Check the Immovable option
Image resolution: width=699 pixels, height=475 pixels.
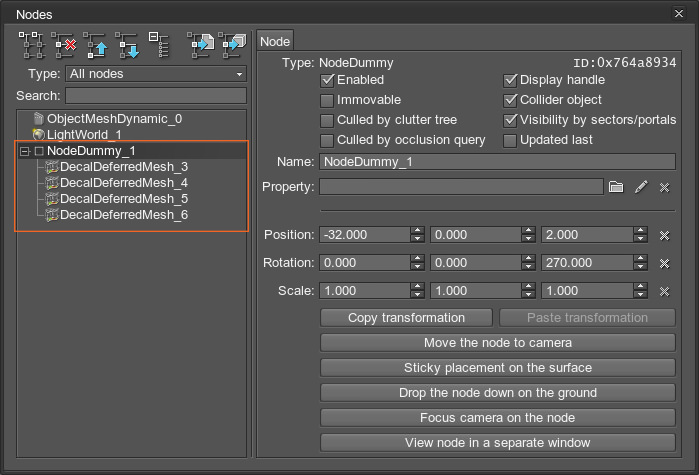[x=327, y=100]
